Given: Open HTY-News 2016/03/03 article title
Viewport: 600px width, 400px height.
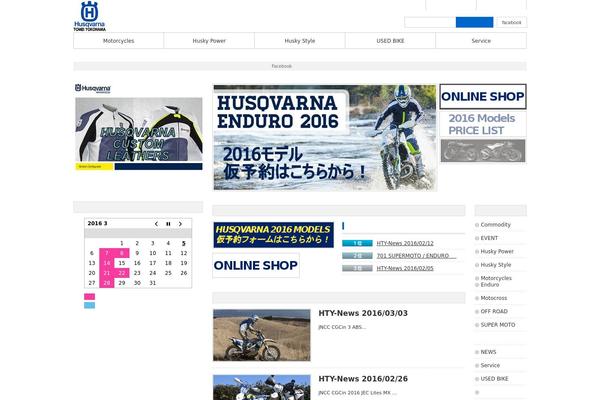Looking at the screenshot, I should [363, 313].
